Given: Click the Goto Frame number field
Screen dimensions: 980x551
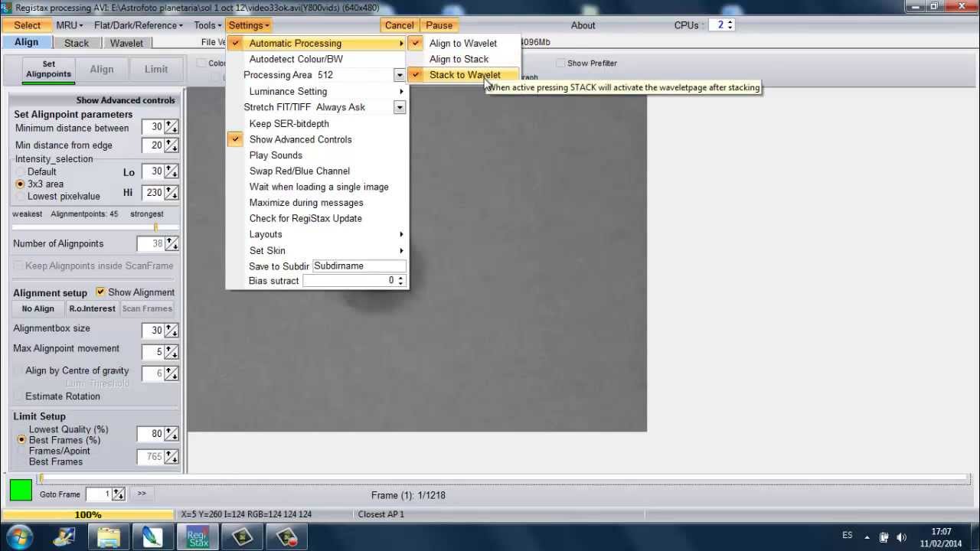Looking at the screenshot, I should (x=100, y=494).
